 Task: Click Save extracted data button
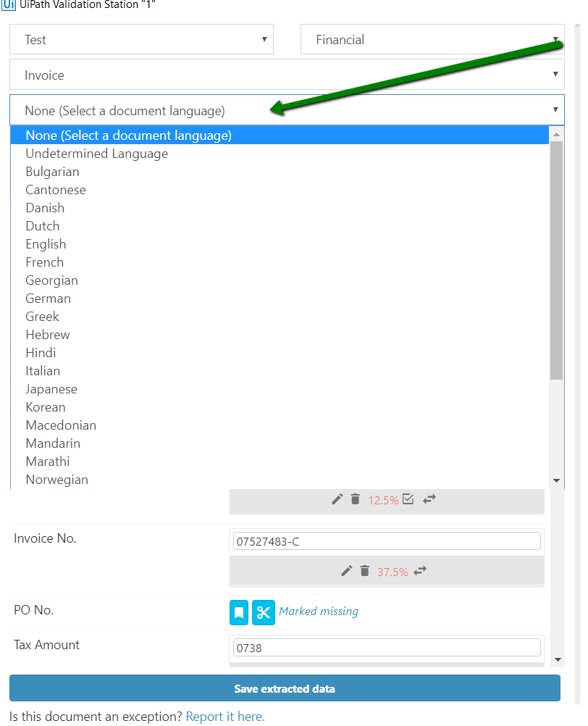(x=285, y=688)
